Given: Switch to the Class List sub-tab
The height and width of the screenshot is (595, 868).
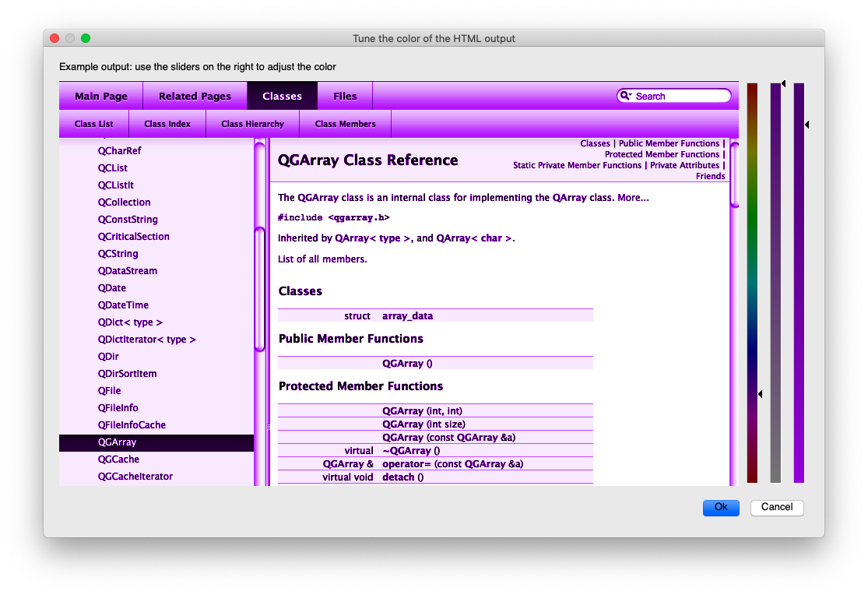Looking at the screenshot, I should pos(94,124).
